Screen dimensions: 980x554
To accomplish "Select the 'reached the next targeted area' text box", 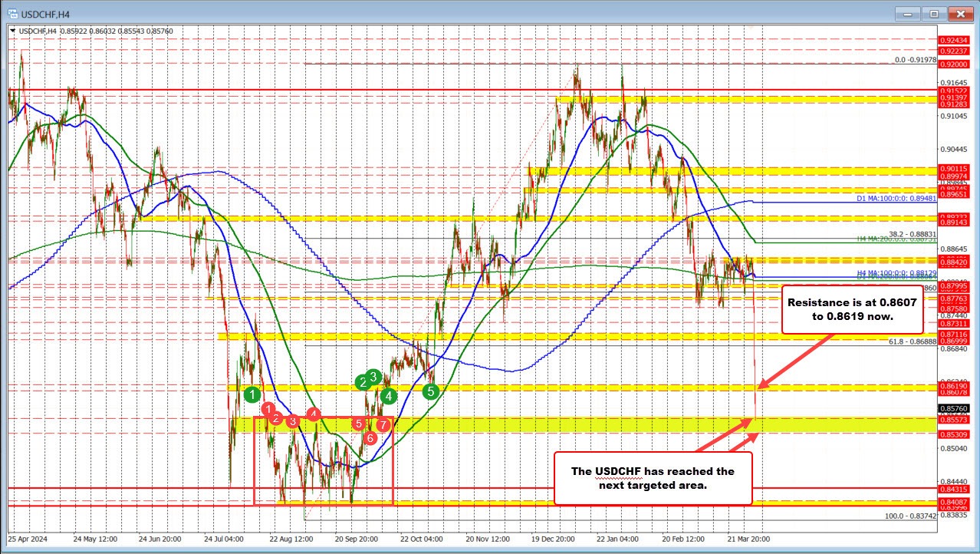I will point(653,478).
